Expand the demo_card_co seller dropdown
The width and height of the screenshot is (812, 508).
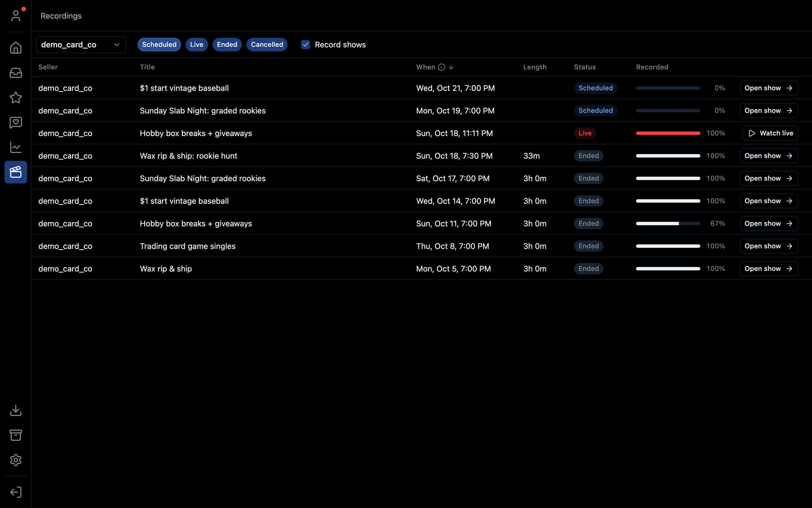pos(81,45)
